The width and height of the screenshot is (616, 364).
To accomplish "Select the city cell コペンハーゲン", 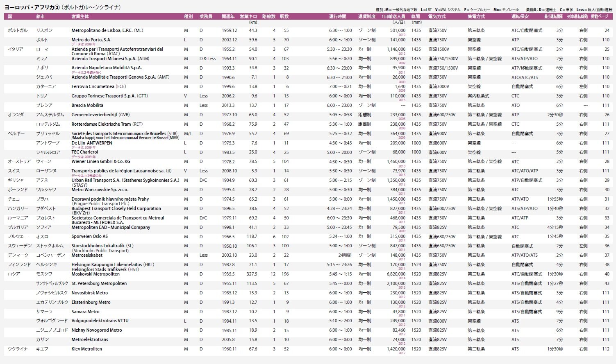I will tap(50, 255).
